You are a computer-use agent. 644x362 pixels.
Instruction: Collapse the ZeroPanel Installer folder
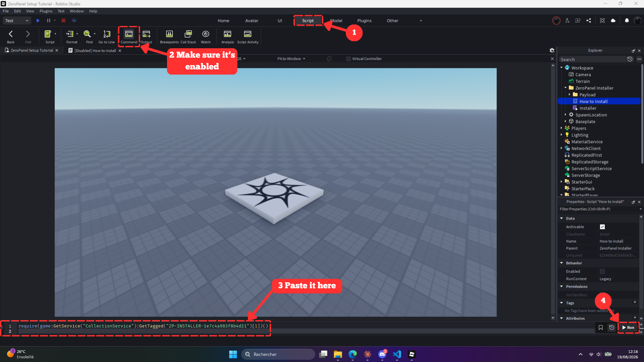pos(566,88)
